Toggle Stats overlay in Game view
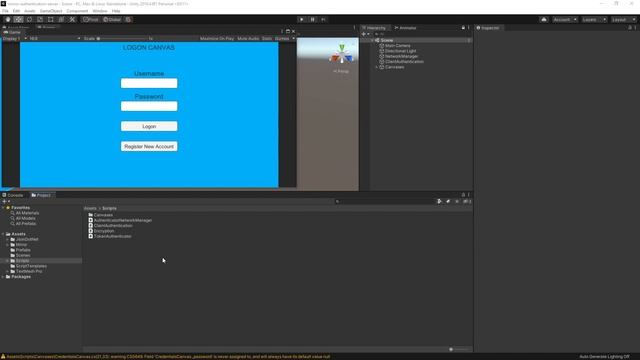 tap(267, 38)
